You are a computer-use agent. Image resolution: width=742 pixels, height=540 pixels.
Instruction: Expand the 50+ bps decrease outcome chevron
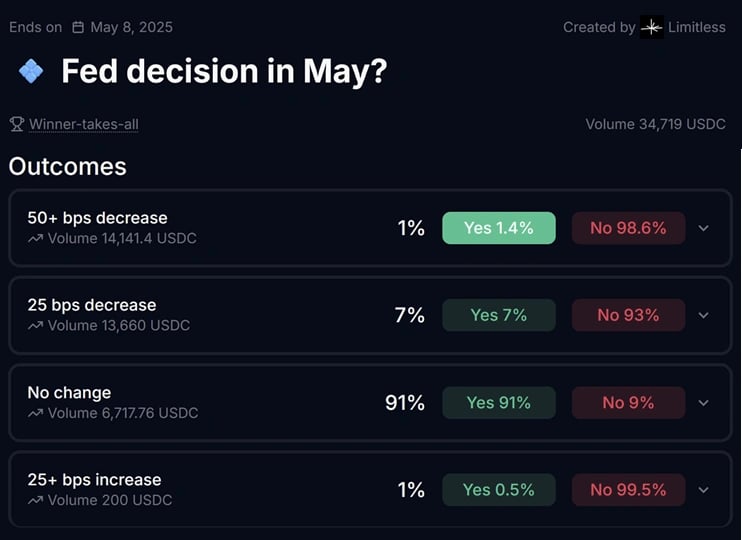tap(704, 228)
